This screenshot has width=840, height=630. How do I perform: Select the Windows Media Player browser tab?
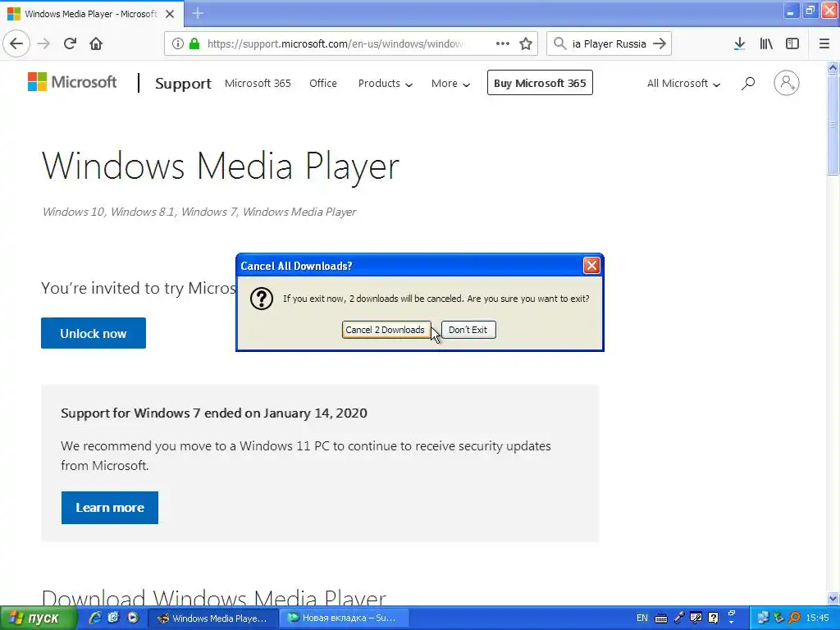click(91, 14)
